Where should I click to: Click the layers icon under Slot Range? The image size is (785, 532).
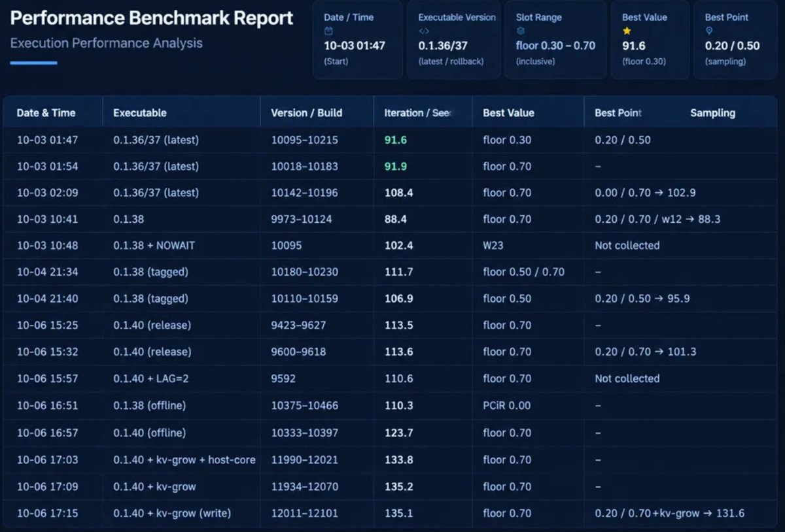tap(520, 31)
